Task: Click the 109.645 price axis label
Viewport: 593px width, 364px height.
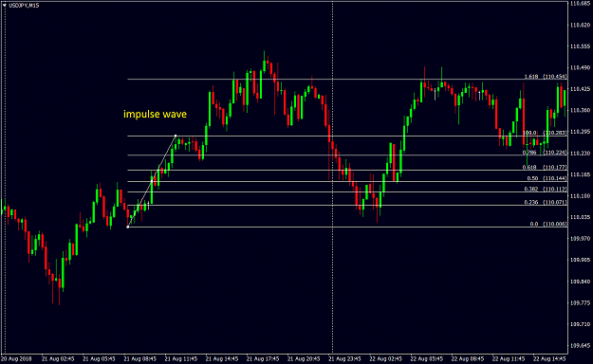Action: pos(580,345)
